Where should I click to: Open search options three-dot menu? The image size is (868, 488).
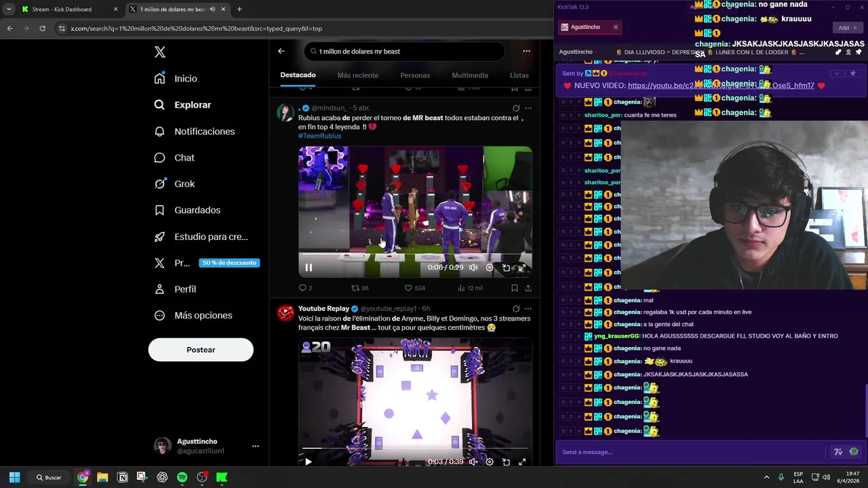coord(526,51)
